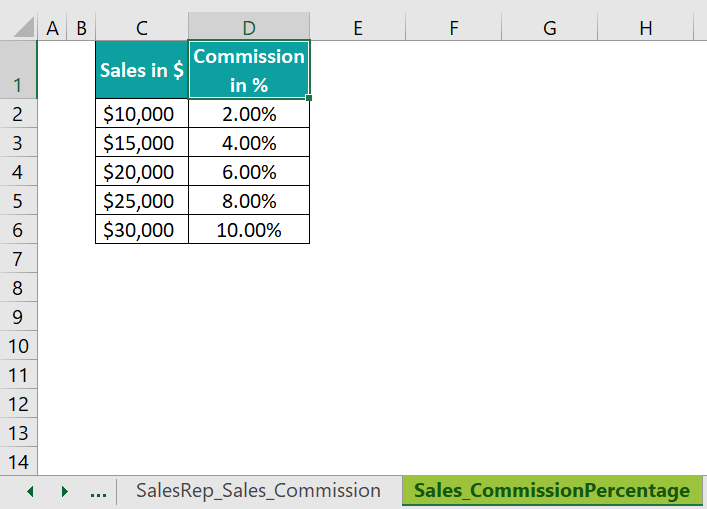Select column H header
This screenshot has width=707, height=509.
(646, 28)
